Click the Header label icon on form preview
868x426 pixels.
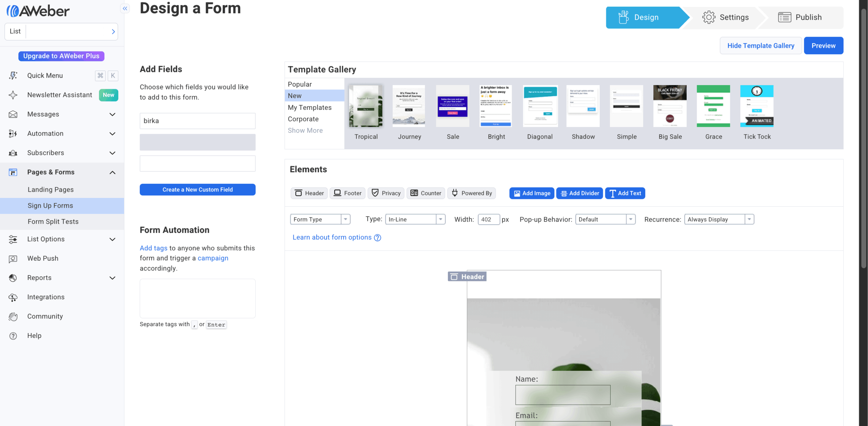pos(454,277)
